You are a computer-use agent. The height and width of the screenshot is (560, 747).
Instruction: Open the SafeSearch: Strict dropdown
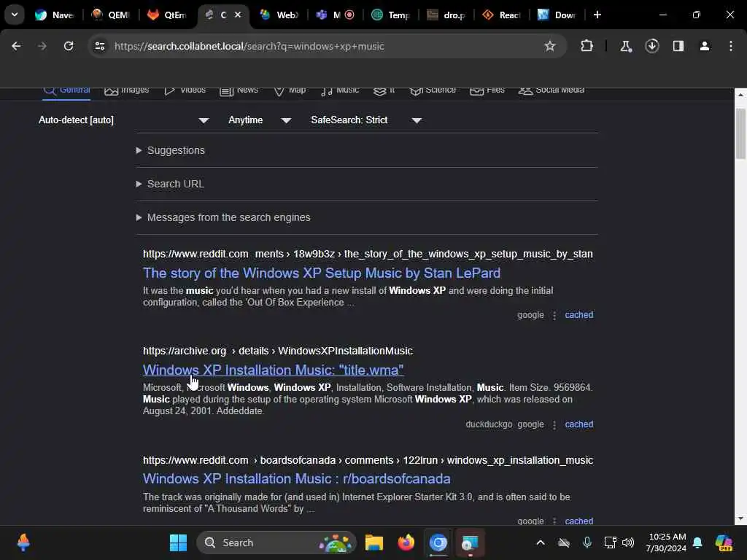click(x=366, y=120)
